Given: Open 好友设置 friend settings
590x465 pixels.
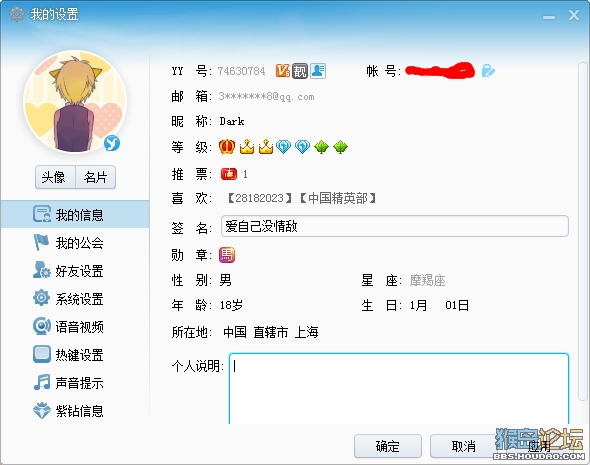Looking at the screenshot, I should coord(75,271).
